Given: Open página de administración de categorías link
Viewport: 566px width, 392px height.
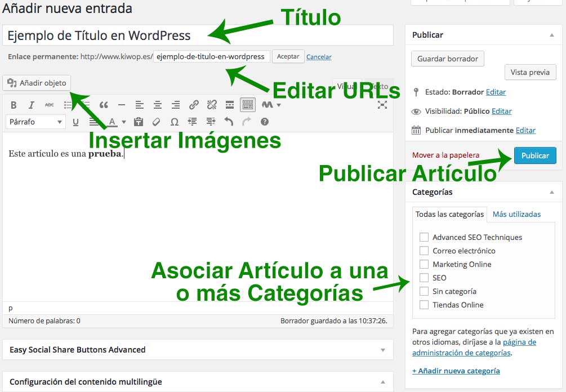Looking at the screenshot, I should coord(474,348).
